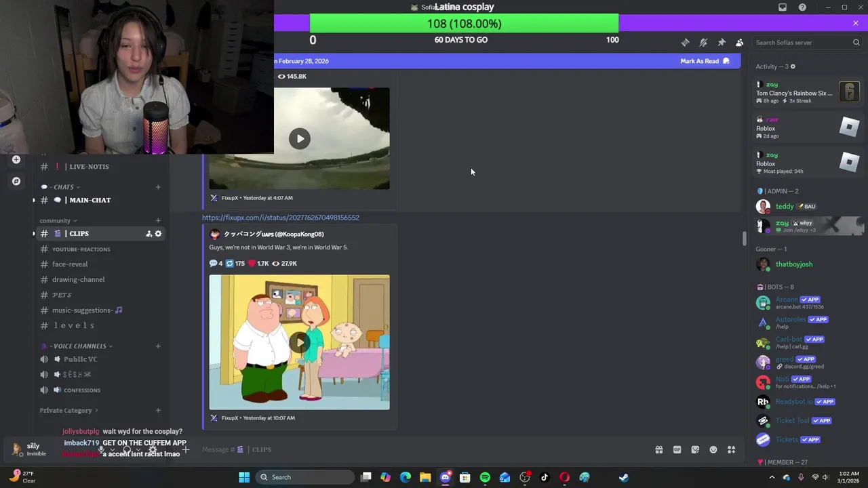
Task: Collapse VOICE CHANNELS category
Action: pos(77,346)
